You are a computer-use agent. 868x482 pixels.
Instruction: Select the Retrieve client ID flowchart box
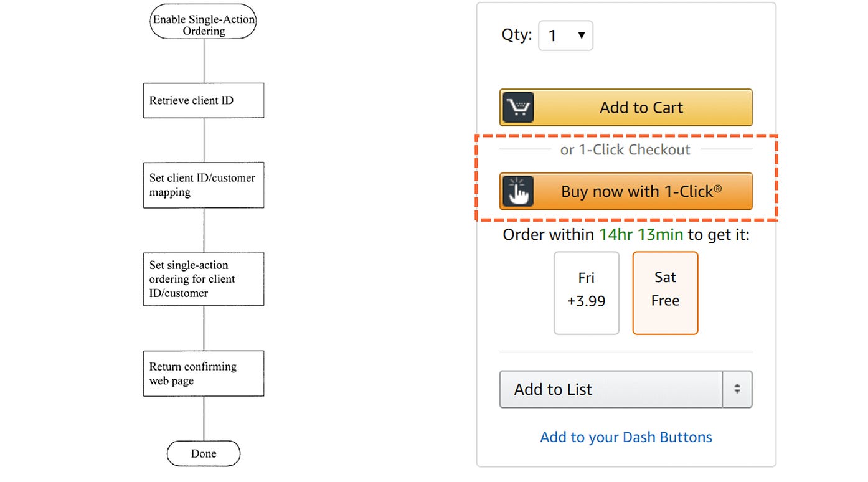tap(203, 100)
